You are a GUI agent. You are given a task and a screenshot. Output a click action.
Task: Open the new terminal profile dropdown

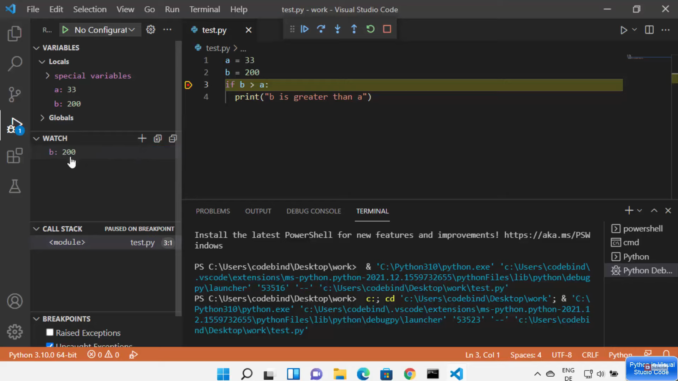click(x=640, y=211)
